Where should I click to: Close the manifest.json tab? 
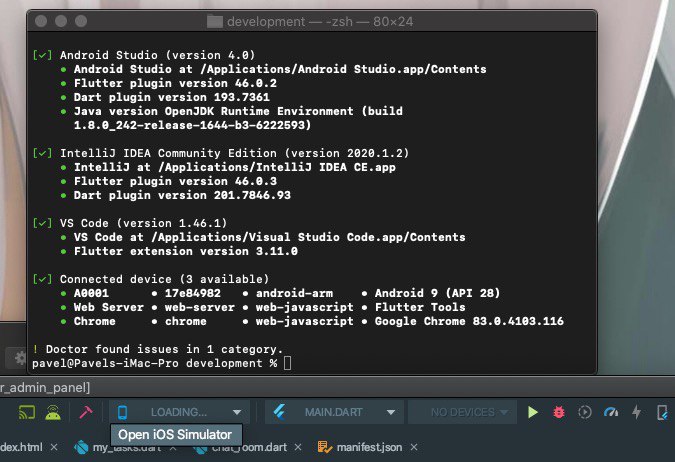[414, 447]
